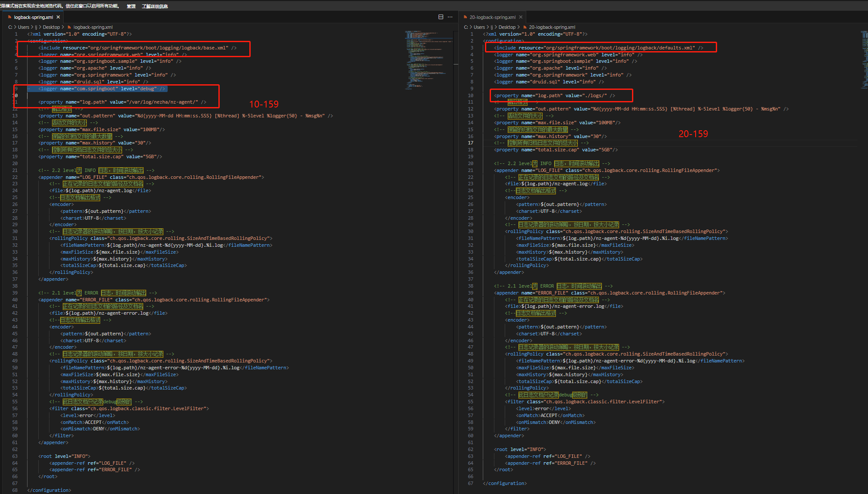This screenshot has height=494, width=868.
Task: Click 20-logback-spring.xml file breadcrumb in right editor
Action: 552,27
